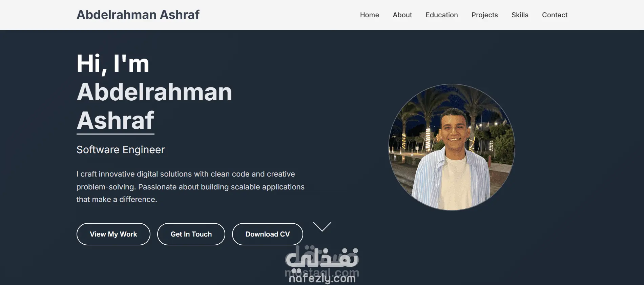Click the large Abdelrahman hero name line
This screenshot has height=285, width=644.
[154, 92]
